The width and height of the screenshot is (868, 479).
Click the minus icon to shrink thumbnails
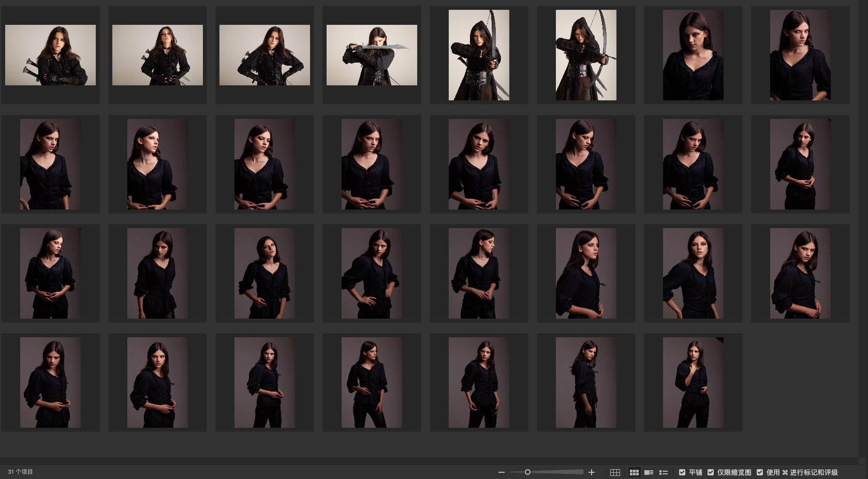tap(501, 472)
